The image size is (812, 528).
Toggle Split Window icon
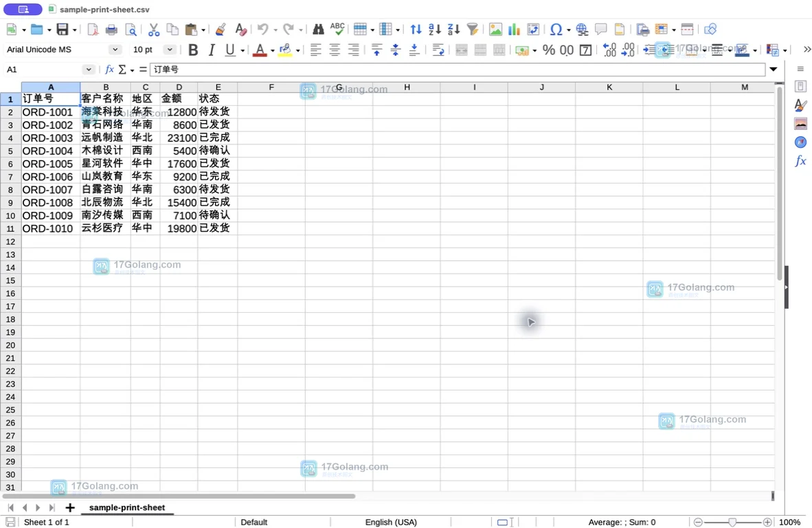click(x=687, y=30)
